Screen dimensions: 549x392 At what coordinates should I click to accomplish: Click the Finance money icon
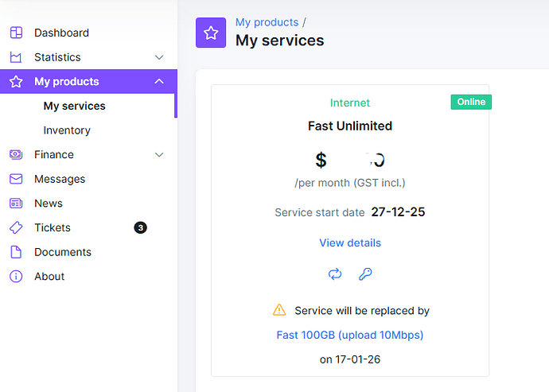point(16,154)
